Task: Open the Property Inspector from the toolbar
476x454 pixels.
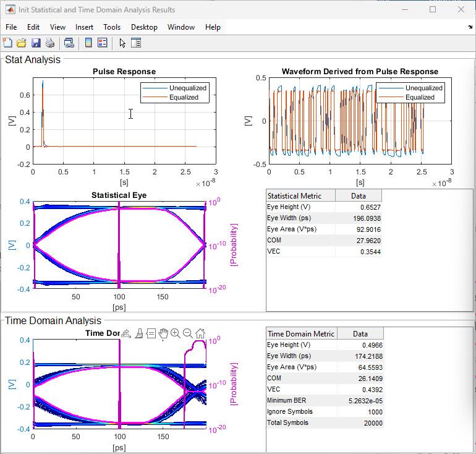Action: point(137,43)
